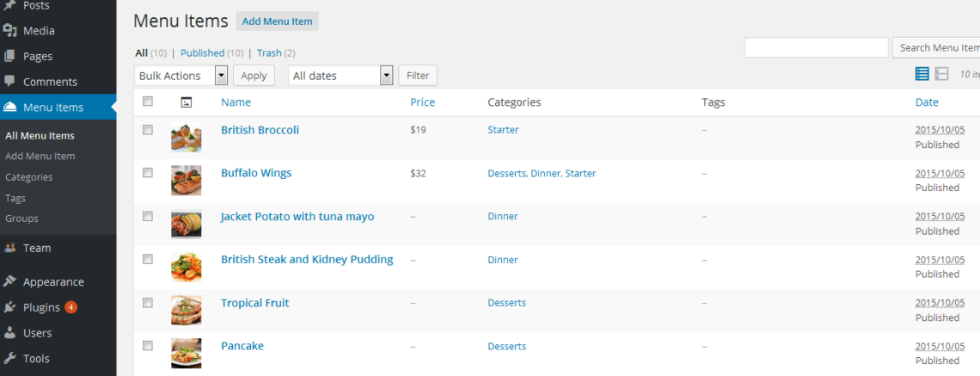Click the Filter button
This screenshot has height=376, width=980.
(418, 76)
